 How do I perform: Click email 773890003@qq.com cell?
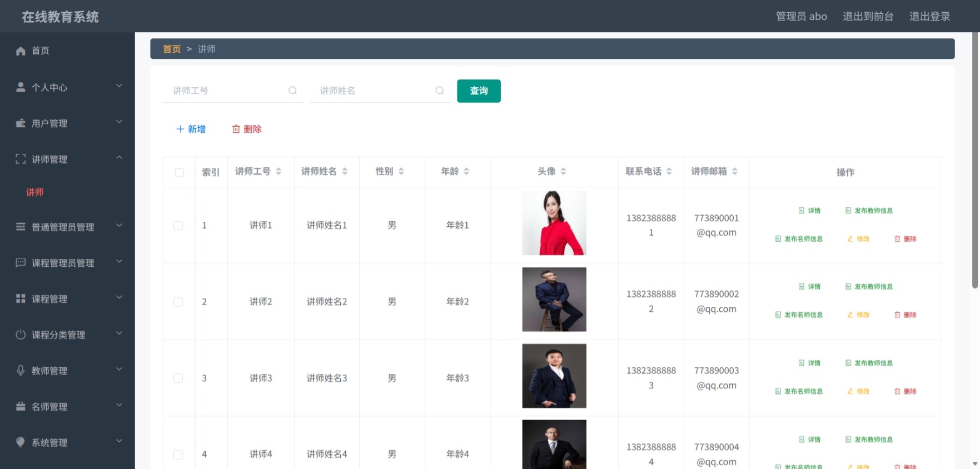tap(717, 378)
